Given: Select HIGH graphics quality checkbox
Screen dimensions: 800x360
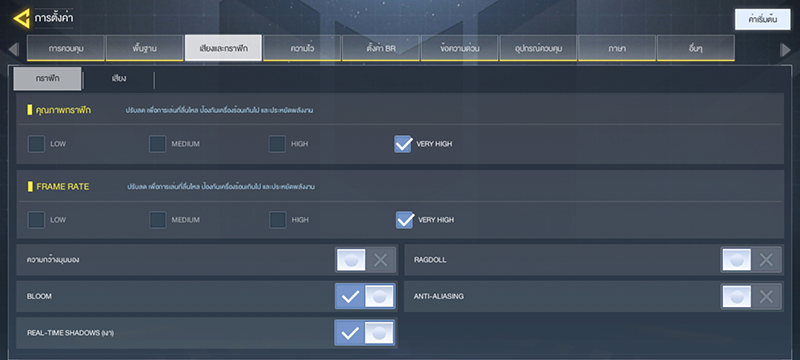Looking at the screenshot, I should (277, 144).
